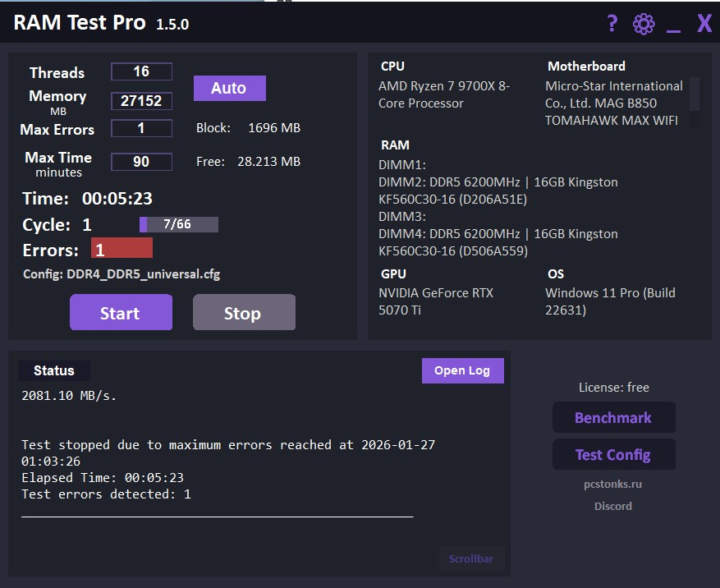The height and width of the screenshot is (588, 720).
Task: Click the 1.5.0 version number
Action: click(x=172, y=25)
